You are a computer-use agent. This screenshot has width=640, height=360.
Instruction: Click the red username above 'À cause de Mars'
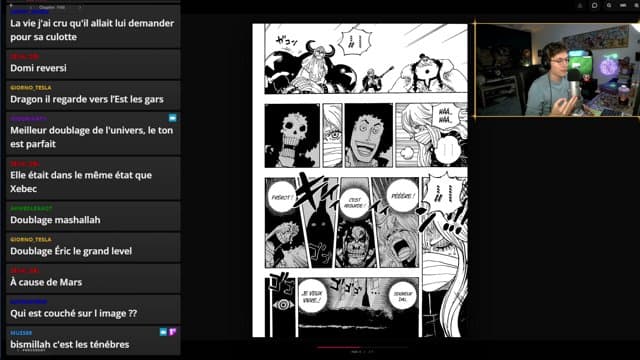pos(25,271)
